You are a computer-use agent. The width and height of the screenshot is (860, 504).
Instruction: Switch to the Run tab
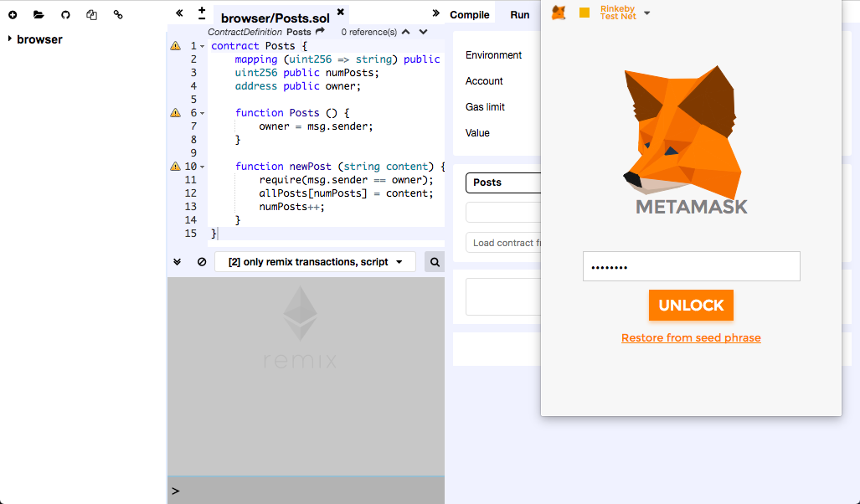[x=520, y=15]
